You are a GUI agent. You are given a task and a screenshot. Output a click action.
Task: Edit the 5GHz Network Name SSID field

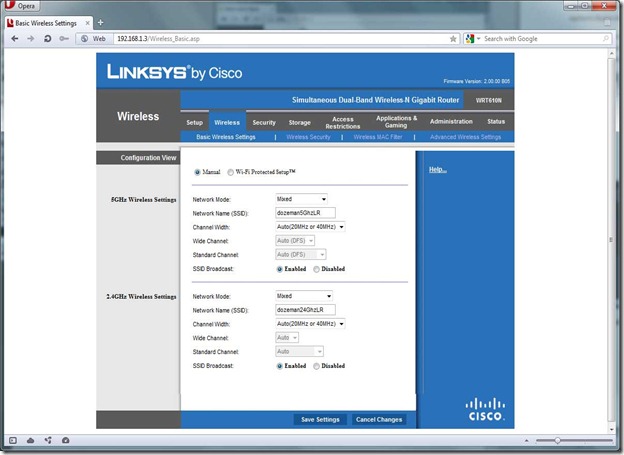point(305,213)
